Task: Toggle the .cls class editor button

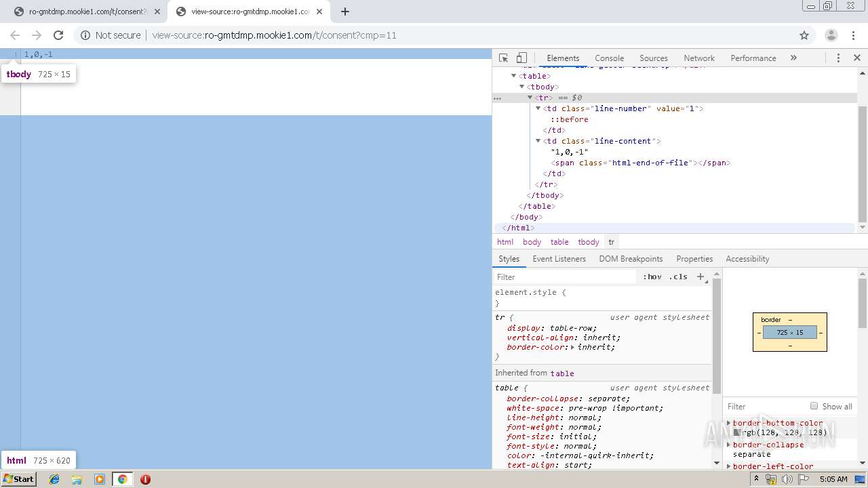Action: 677,277
